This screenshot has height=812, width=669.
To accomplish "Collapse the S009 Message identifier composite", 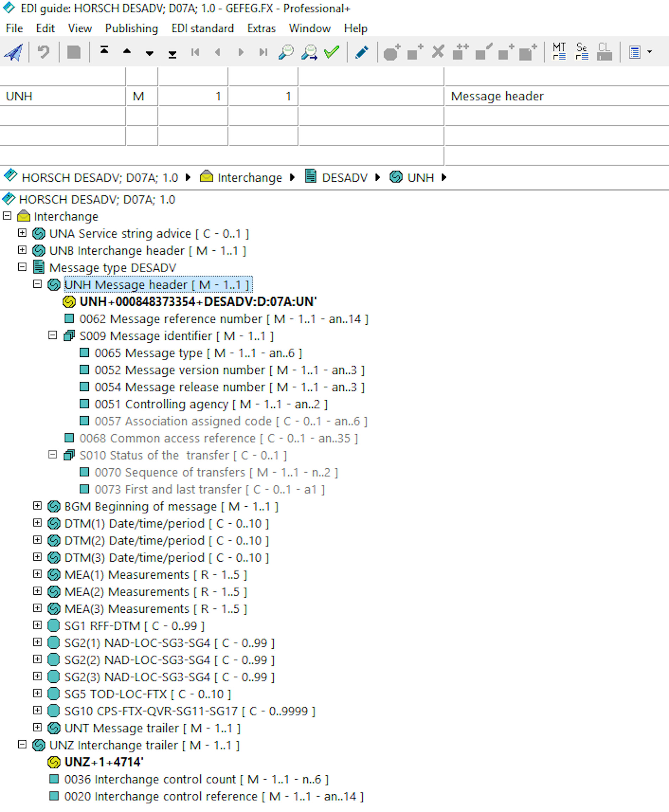I will coord(52,335).
